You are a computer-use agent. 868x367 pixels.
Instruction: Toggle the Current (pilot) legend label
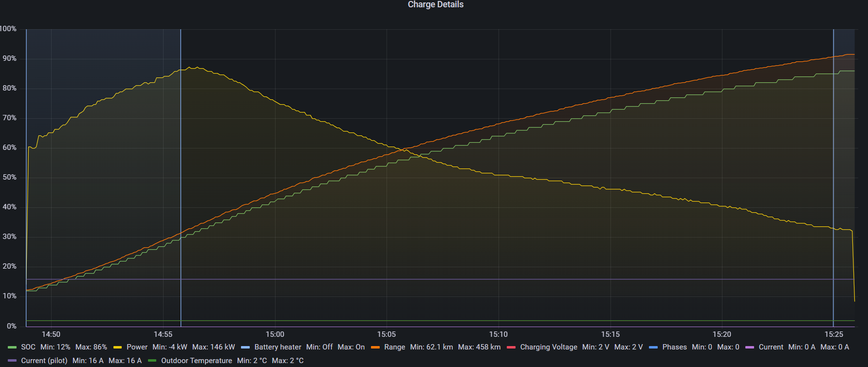(x=44, y=361)
